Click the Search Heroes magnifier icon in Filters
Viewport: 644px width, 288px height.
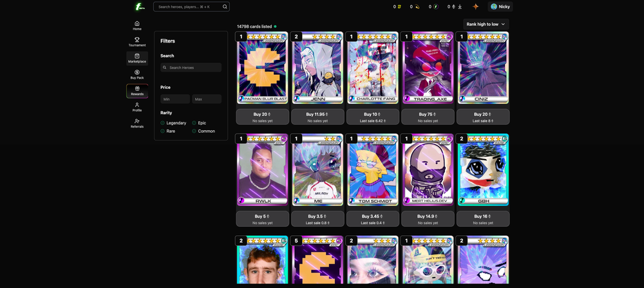click(x=165, y=68)
